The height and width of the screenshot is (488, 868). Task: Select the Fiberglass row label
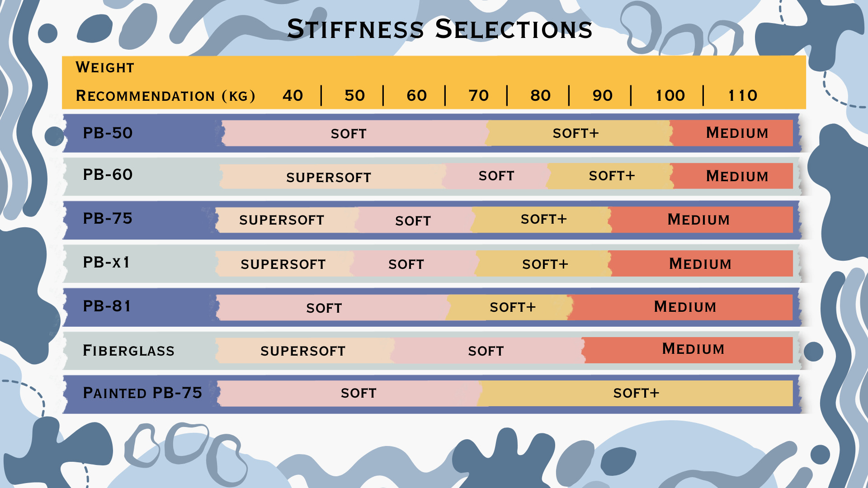[x=128, y=350]
